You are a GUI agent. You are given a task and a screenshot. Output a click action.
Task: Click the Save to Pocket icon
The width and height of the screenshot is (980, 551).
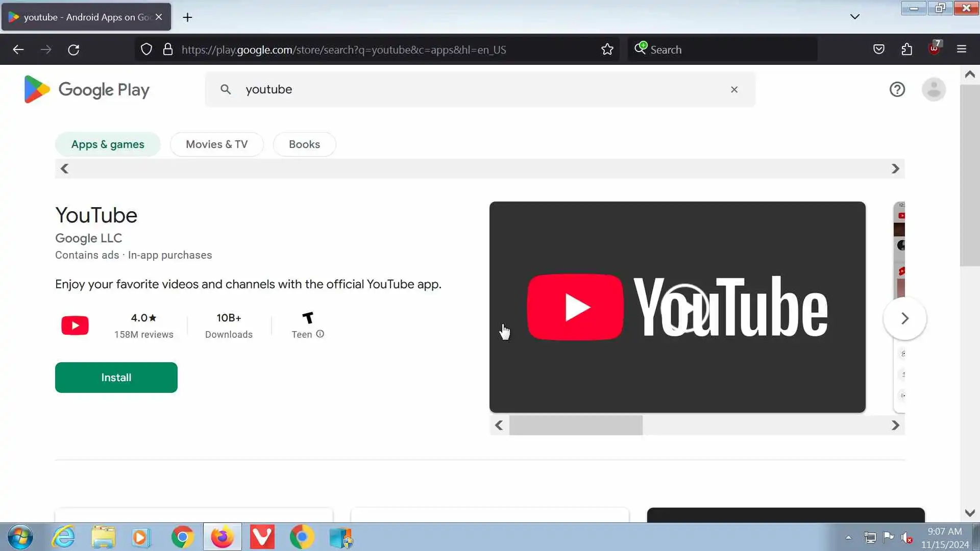[x=878, y=49]
